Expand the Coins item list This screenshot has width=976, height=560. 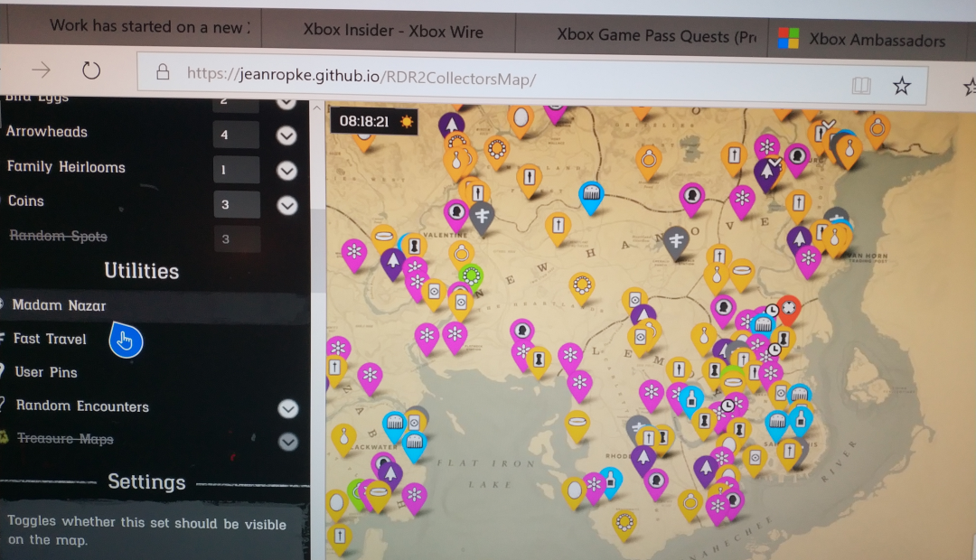click(287, 205)
